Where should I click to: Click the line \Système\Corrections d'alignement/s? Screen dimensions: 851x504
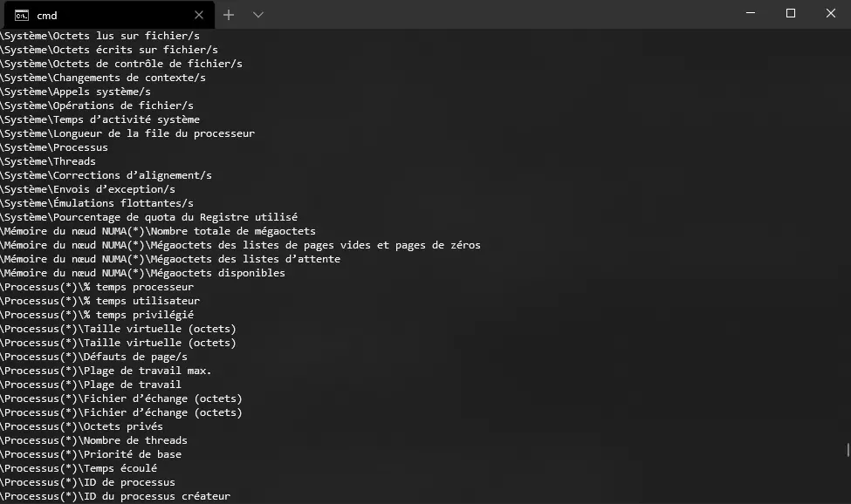click(x=106, y=175)
